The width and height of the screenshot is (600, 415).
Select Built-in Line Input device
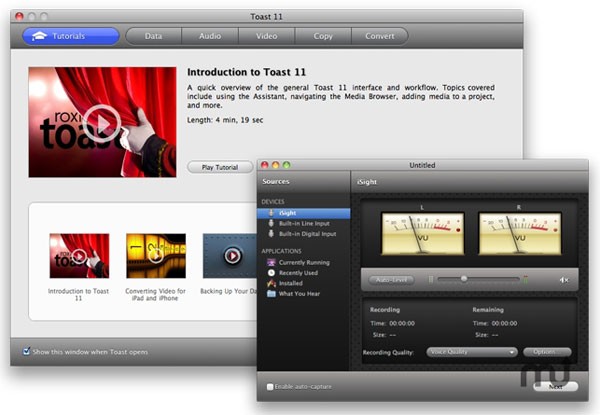pos(304,223)
